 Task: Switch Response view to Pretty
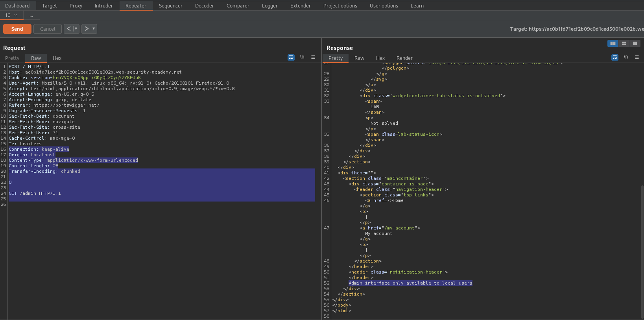coord(336,58)
